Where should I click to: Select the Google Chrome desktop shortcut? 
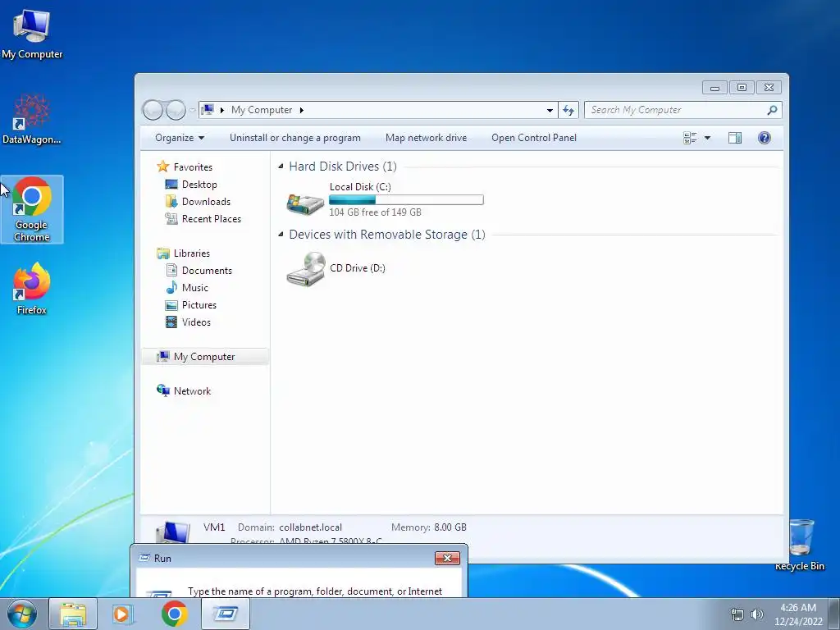[x=32, y=209]
